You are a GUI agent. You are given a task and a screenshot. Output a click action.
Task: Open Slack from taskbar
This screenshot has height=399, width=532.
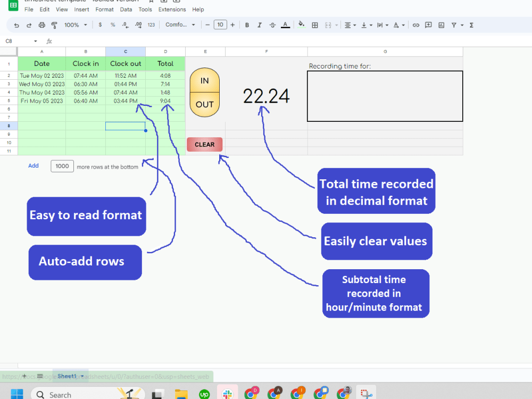point(227,394)
